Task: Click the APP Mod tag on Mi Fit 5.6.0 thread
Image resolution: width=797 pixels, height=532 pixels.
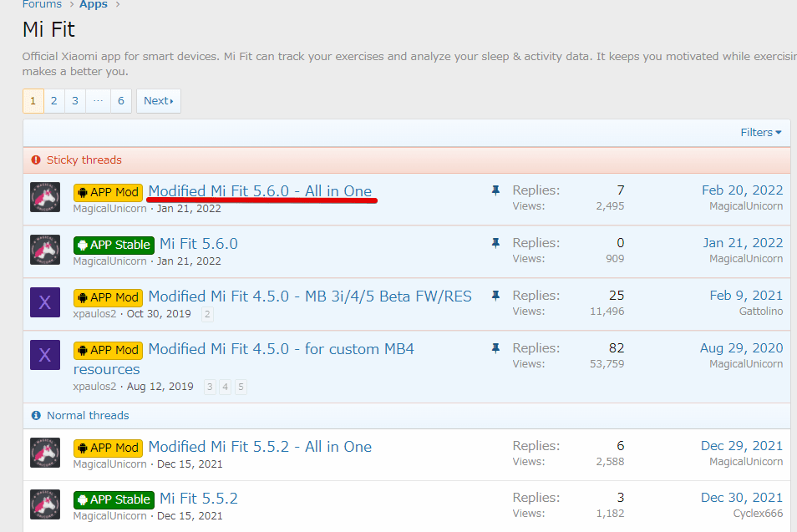Action: point(108,192)
